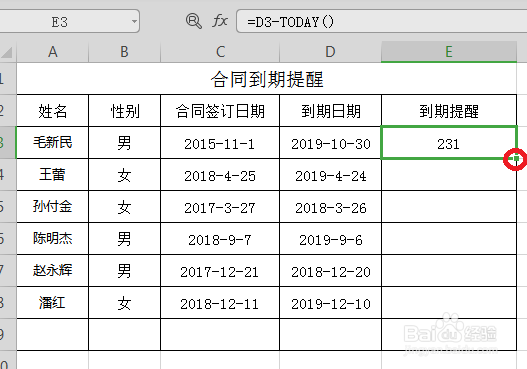
Task: Select the empty reminder cell for 孙付金
Action: point(449,207)
